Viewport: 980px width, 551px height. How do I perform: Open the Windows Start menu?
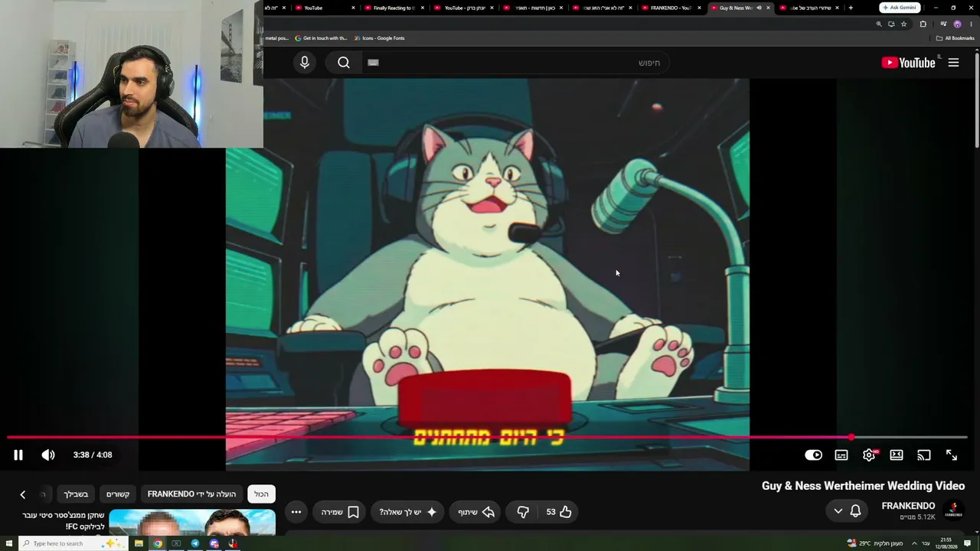point(8,543)
